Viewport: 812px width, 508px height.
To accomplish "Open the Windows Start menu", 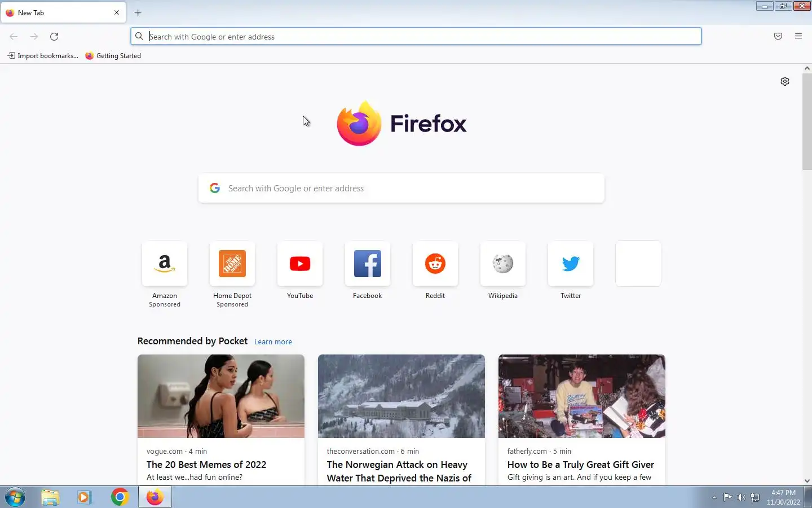I will pos(15,497).
